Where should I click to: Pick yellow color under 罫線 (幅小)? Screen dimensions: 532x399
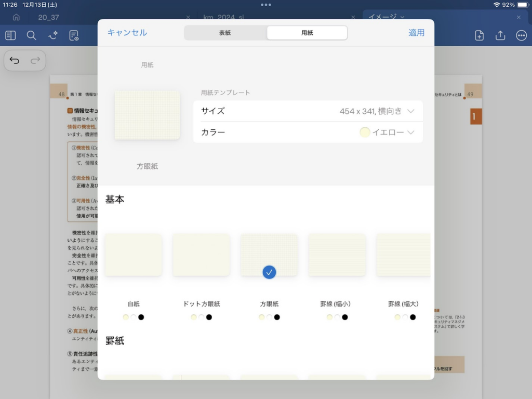pos(329,317)
